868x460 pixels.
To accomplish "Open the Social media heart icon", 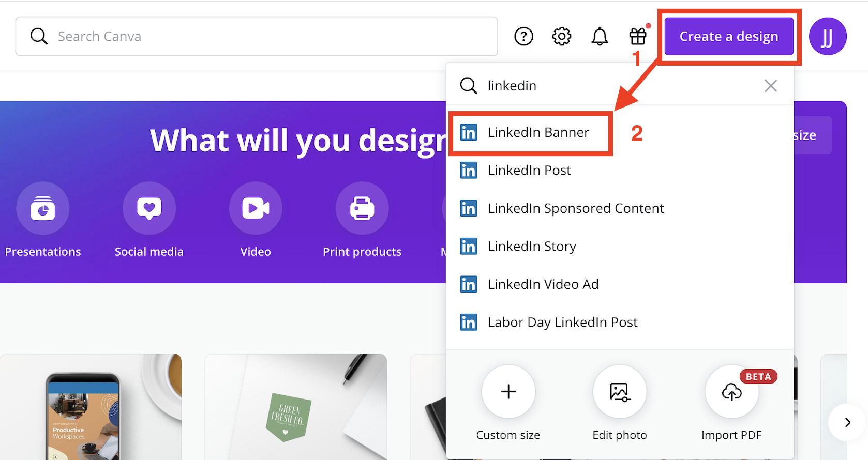I will pos(149,208).
